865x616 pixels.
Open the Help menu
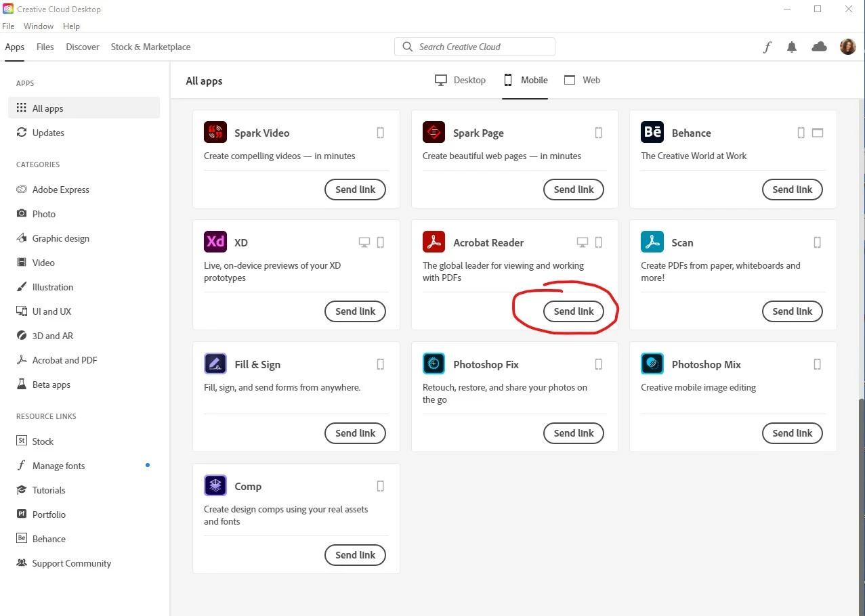tap(71, 26)
